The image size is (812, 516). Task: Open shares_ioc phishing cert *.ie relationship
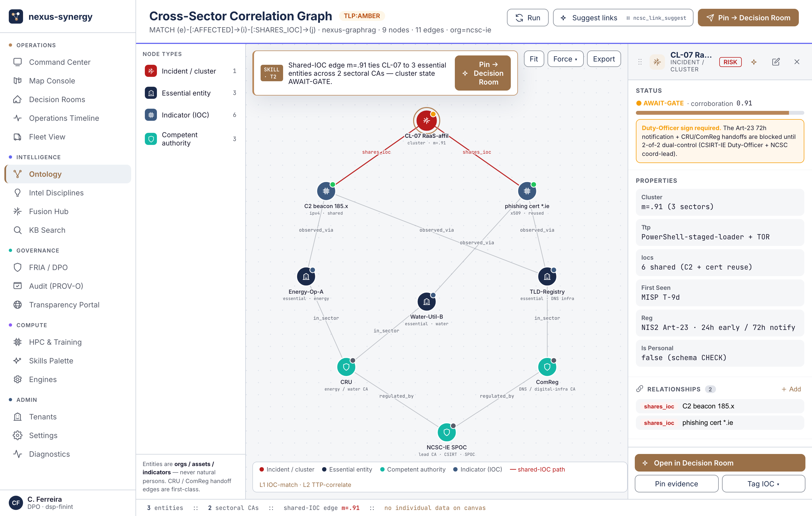tap(720, 422)
